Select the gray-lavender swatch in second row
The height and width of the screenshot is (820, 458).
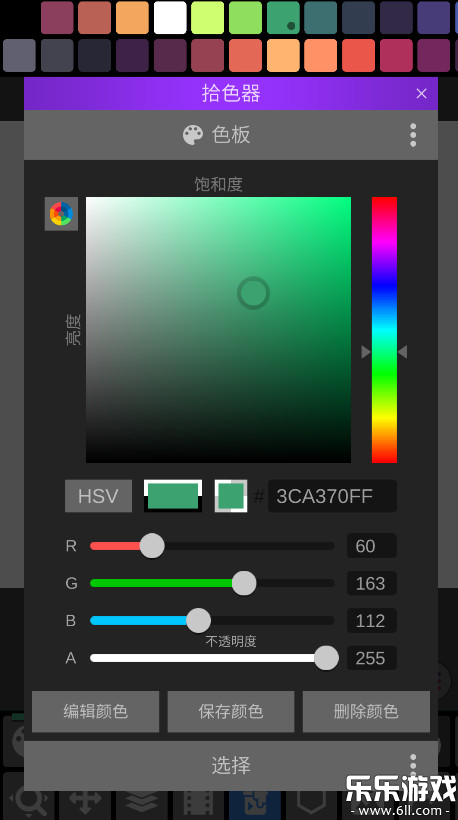(19, 55)
